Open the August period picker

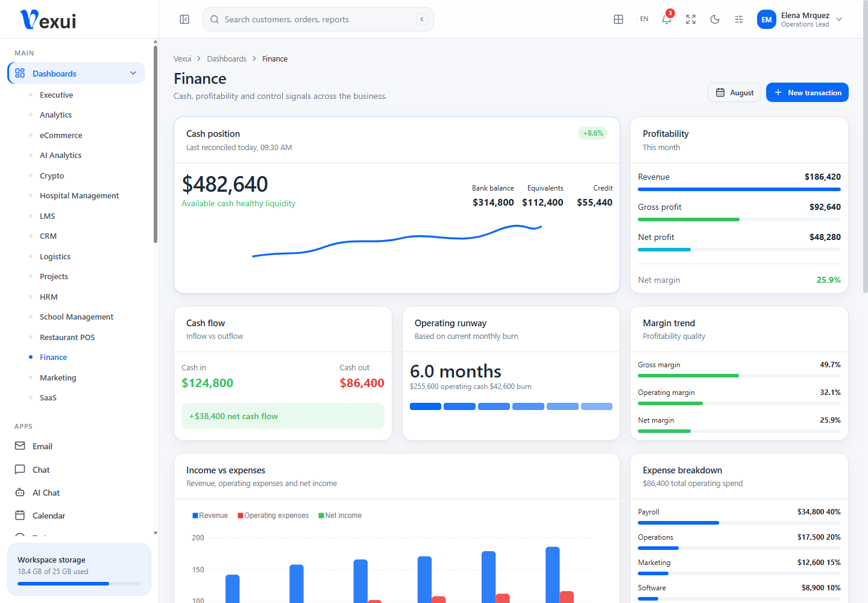point(734,92)
